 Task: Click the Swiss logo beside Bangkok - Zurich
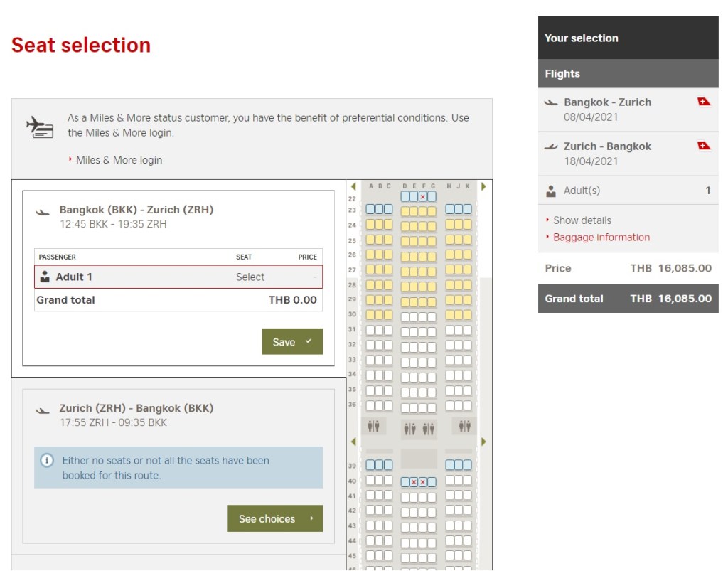[704, 102]
